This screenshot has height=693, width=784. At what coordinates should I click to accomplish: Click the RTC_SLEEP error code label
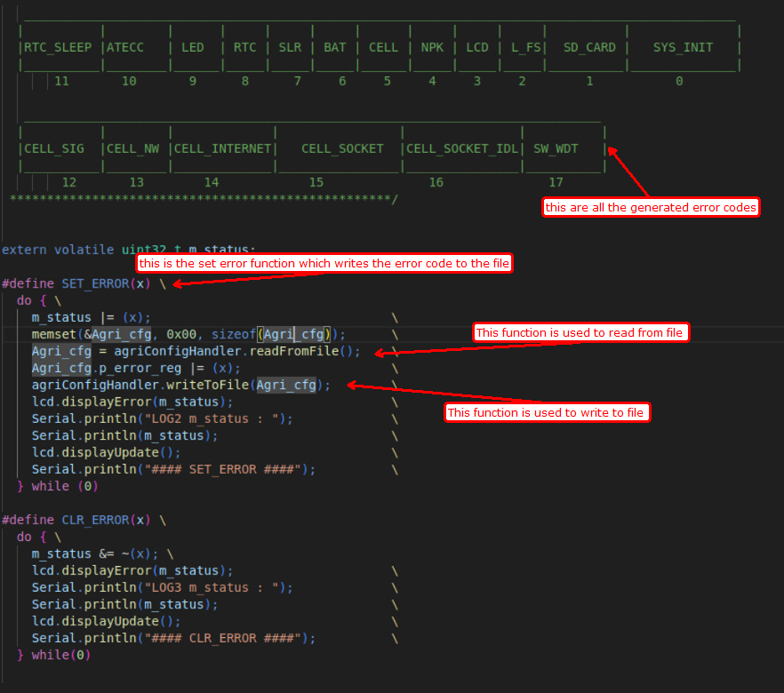(x=59, y=47)
